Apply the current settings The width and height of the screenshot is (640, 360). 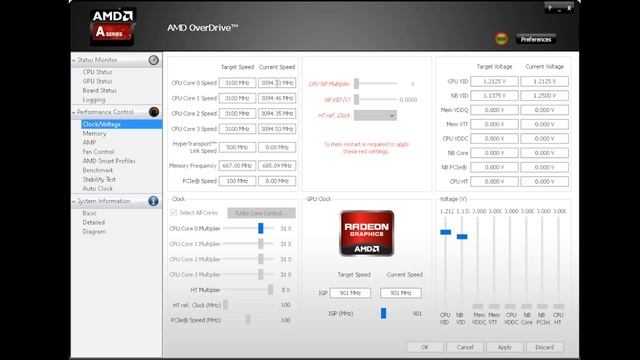tap(504, 347)
